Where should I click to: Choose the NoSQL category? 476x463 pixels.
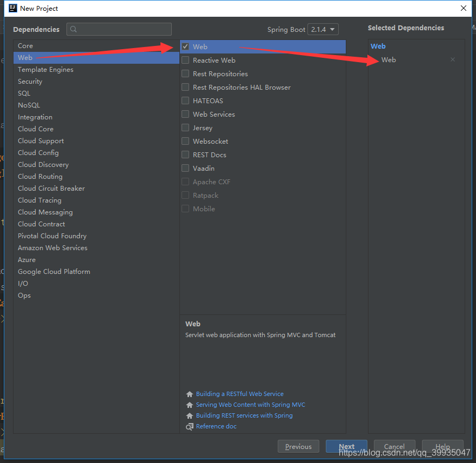pyautogui.click(x=96, y=105)
